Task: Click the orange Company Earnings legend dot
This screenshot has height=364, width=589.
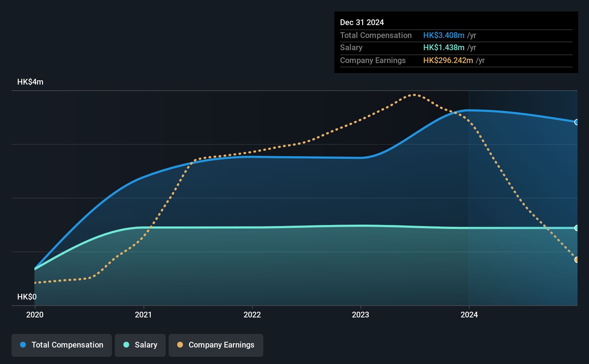Action: [x=180, y=345]
